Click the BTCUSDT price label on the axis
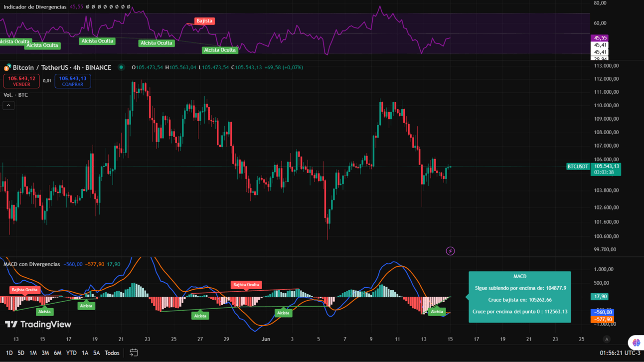The width and height of the screenshot is (644, 362). [578, 167]
